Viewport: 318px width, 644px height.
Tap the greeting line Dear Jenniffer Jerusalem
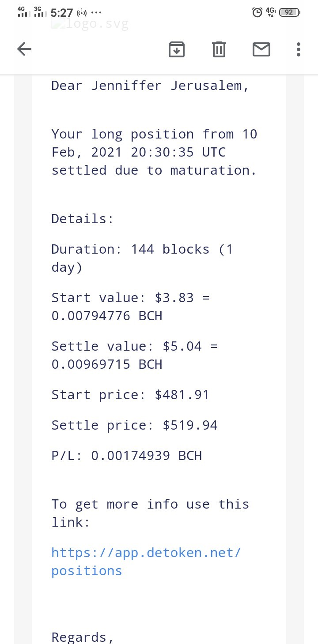tap(151, 86)
